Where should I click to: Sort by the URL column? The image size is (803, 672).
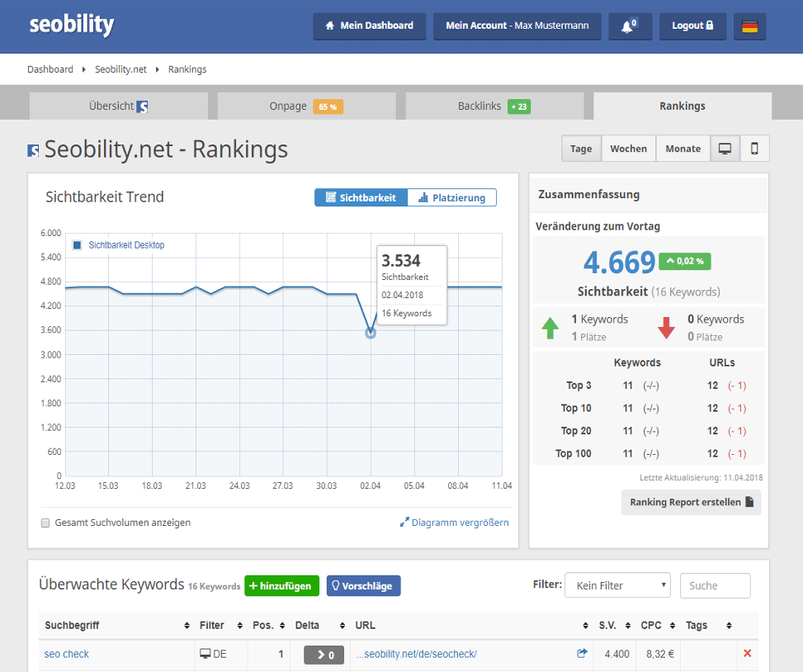point(471,626)
